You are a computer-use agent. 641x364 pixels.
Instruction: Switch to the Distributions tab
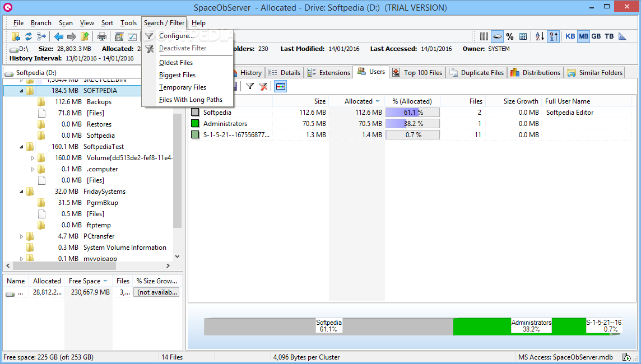pyautogui.click(x=536, y=73)
